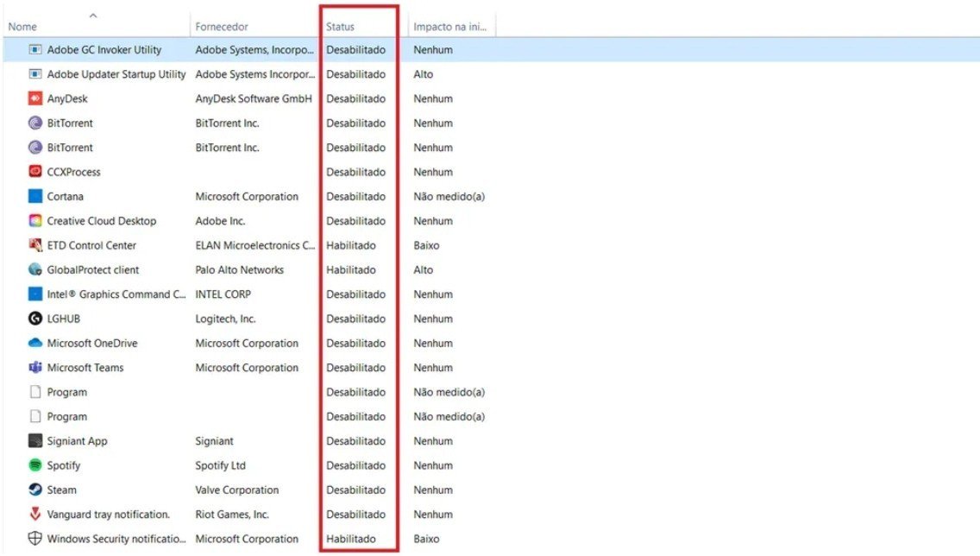
Task: Select the Intel Graphics Command Center icon
Action: [x=35, y=294]
